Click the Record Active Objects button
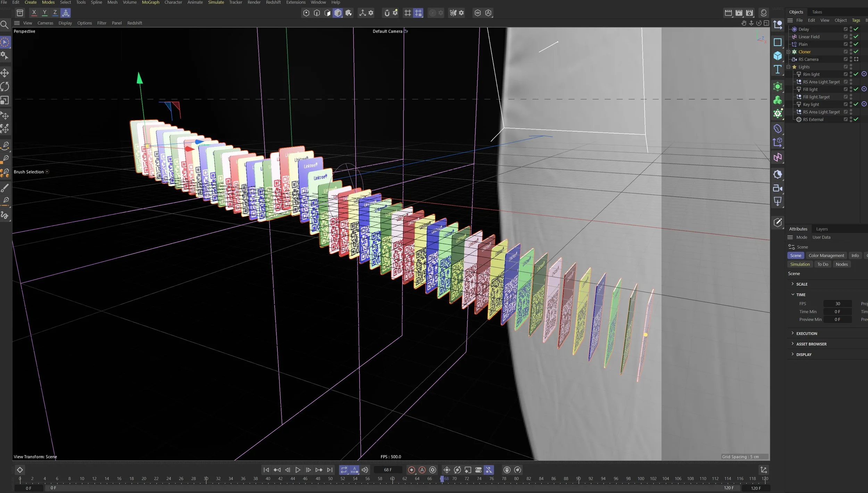The image size is (868, 493). tap(411, 470)
